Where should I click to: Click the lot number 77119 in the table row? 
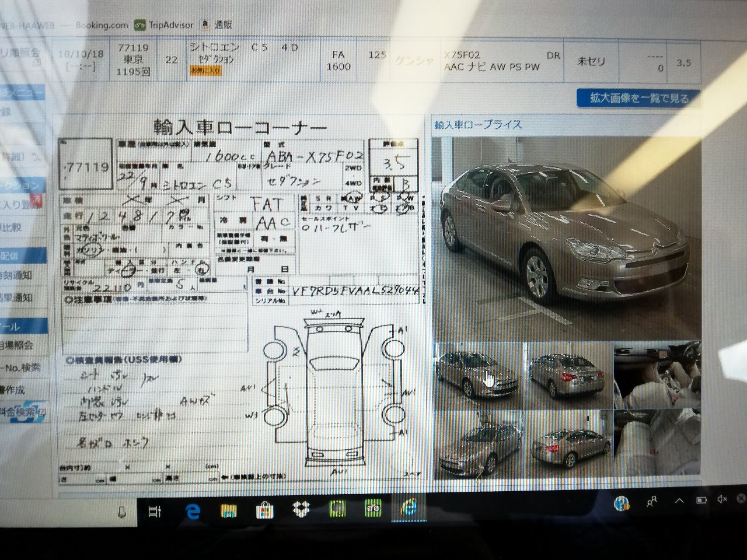click(133, 48)
